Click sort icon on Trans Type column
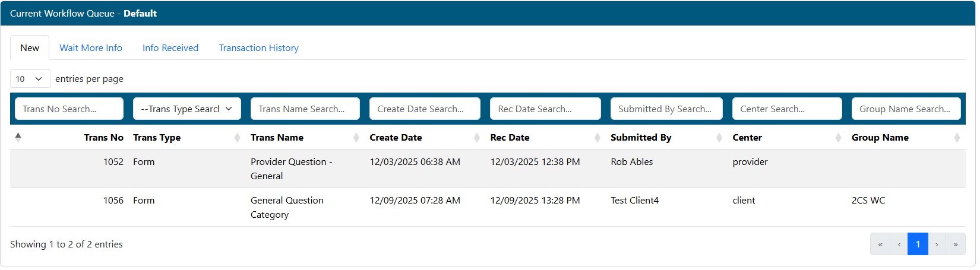The height and width of the screenshot is (270, 980). pos(238,138)
